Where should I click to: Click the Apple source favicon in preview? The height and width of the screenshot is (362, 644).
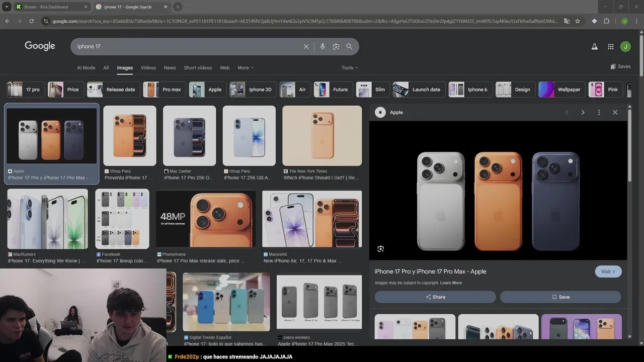click(380, 112)
